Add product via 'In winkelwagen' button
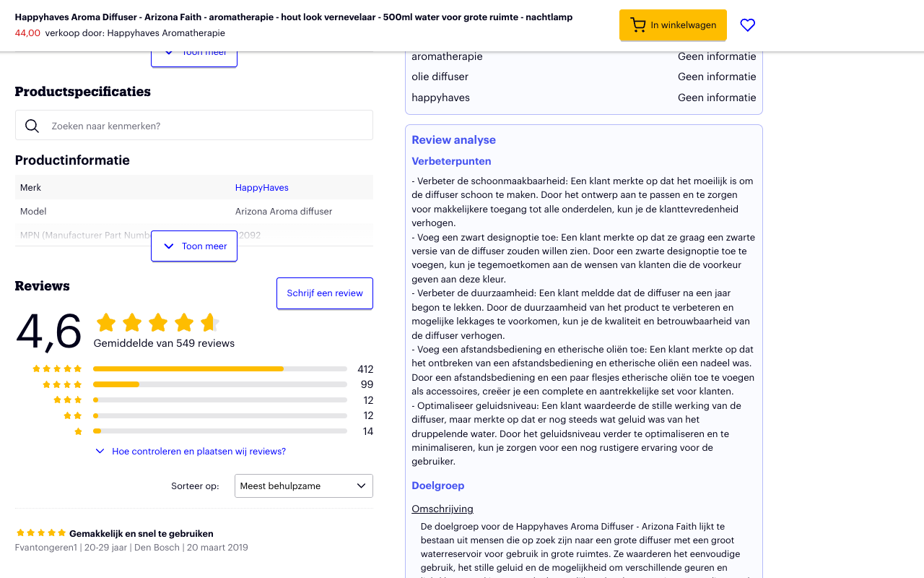The height and width of the screenshot is (578, 924). 673,25
